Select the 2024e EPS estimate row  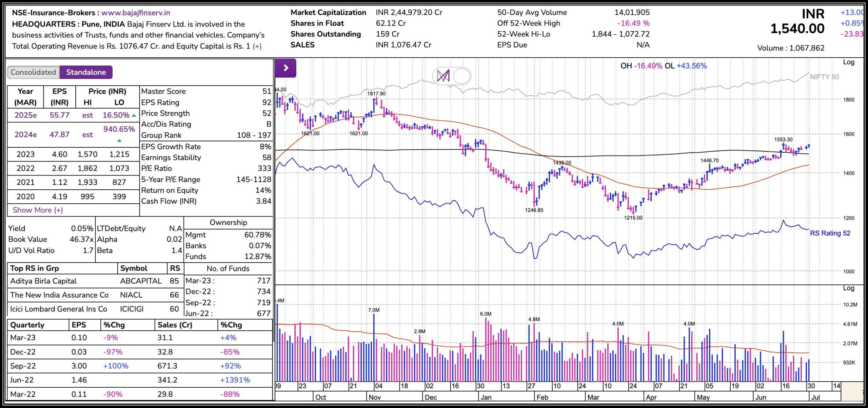click(73, 134)
